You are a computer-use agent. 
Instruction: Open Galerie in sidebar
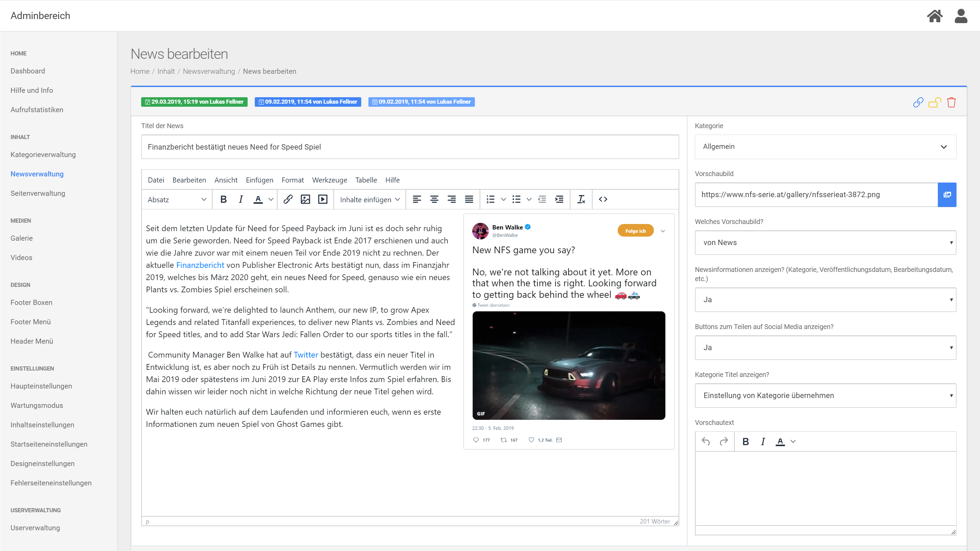coord(22,238)
